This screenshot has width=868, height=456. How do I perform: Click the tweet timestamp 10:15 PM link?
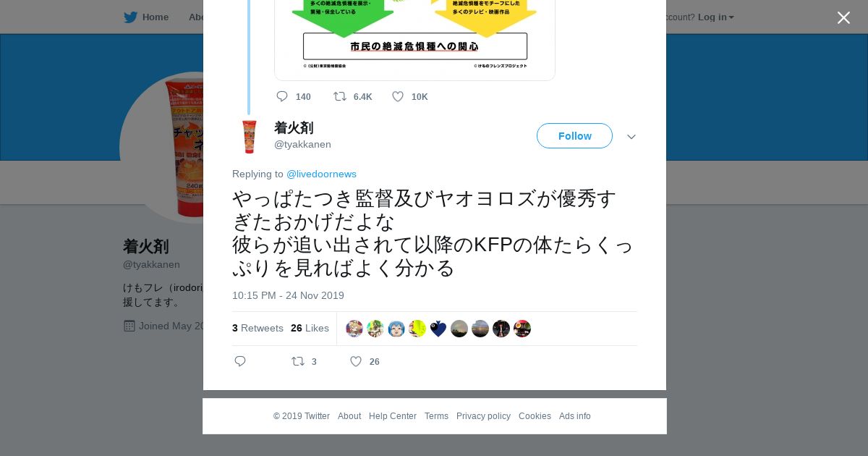point(288,295)
